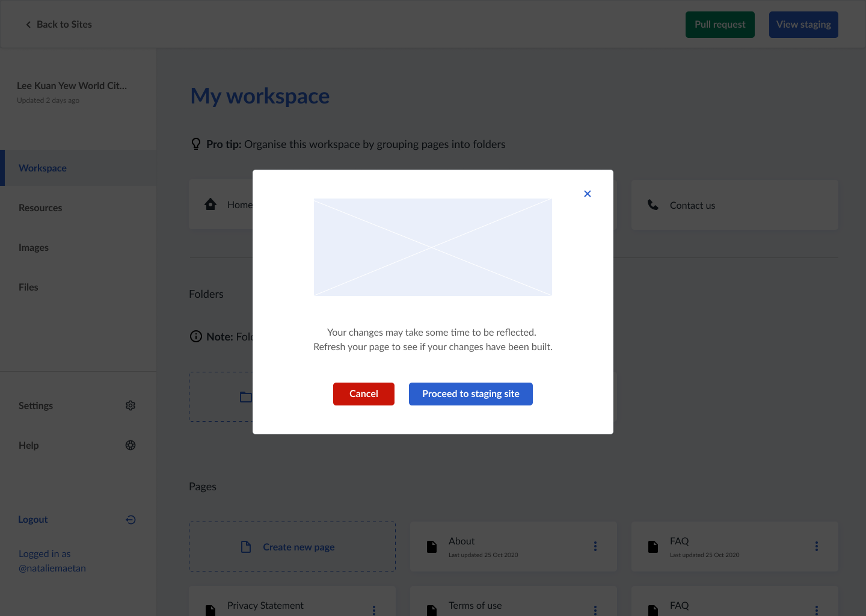Click the Logout icon in the sidebar
This screenshot has height=616, width=866.
pos(131,519)
